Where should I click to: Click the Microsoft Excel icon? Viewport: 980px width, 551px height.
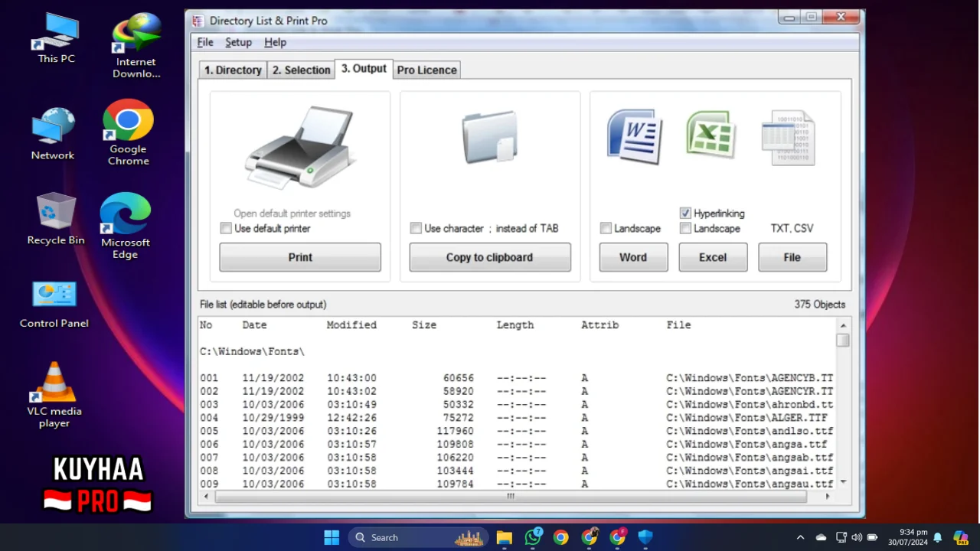pos(711,135)
